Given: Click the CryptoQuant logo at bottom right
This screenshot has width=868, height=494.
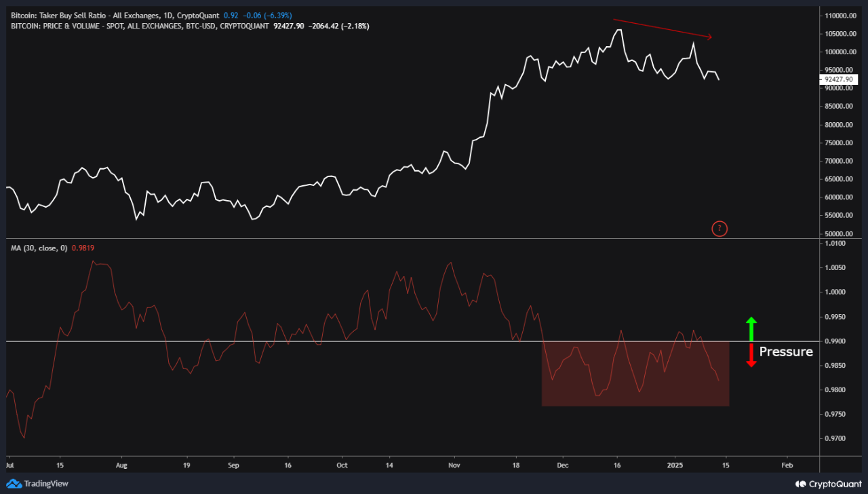Looking at the screenshot, I should click(828, 484).
